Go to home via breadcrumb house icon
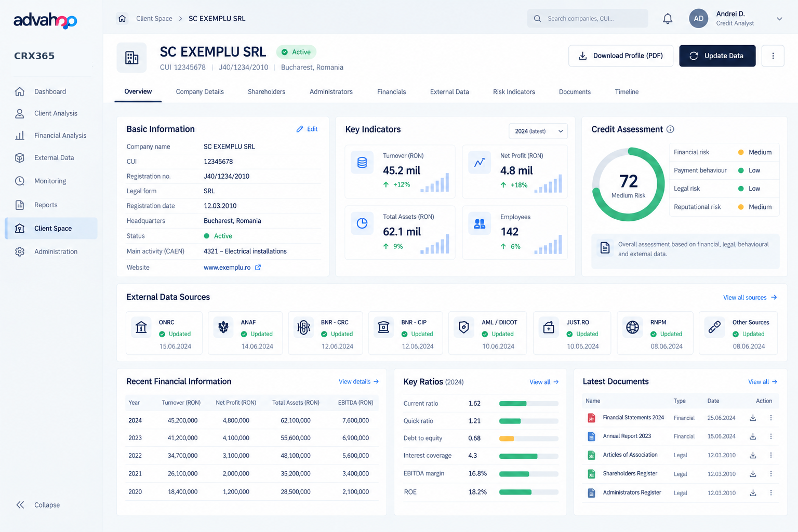This screenshot has width=798, height=532. click(122, 19)
